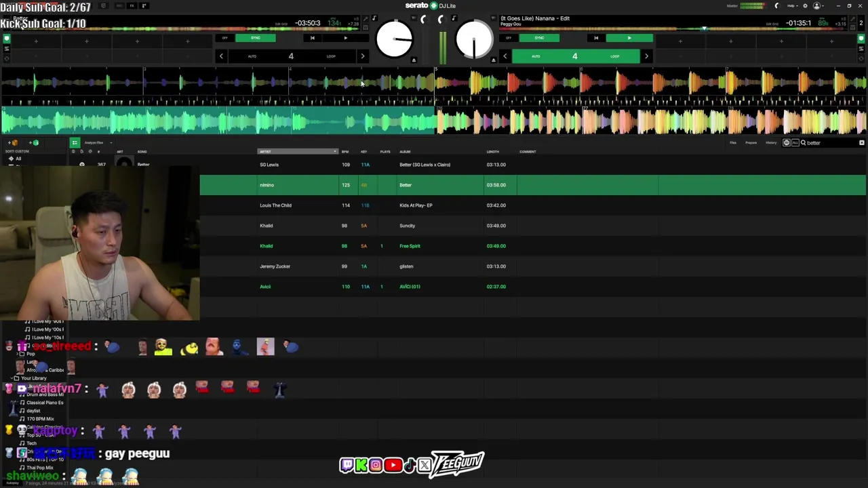
Task: Eject the right deck track
Action: (494, 60)
